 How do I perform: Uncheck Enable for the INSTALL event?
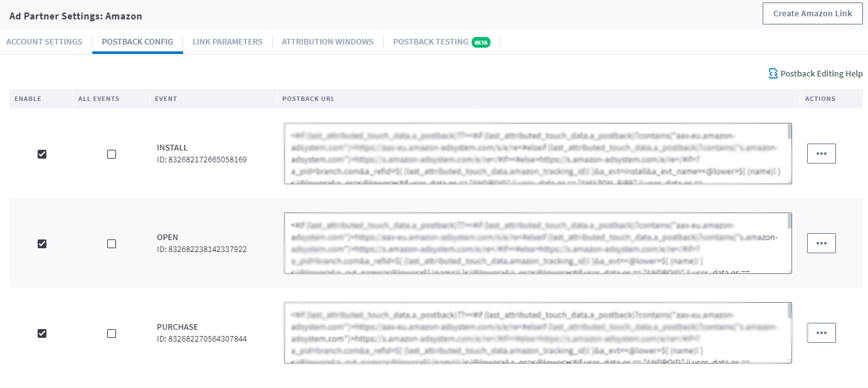42,154
